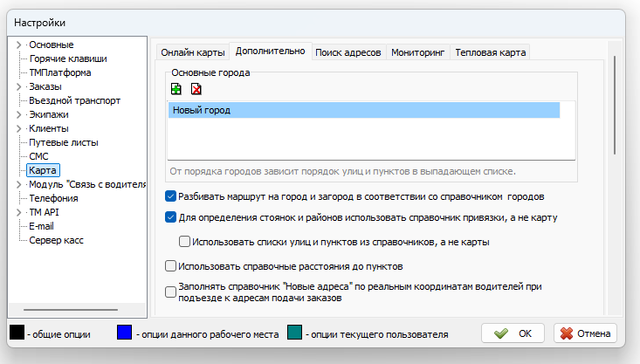Select the Новый город list row
The image size is (640, 364).
(x=364, y=110)
